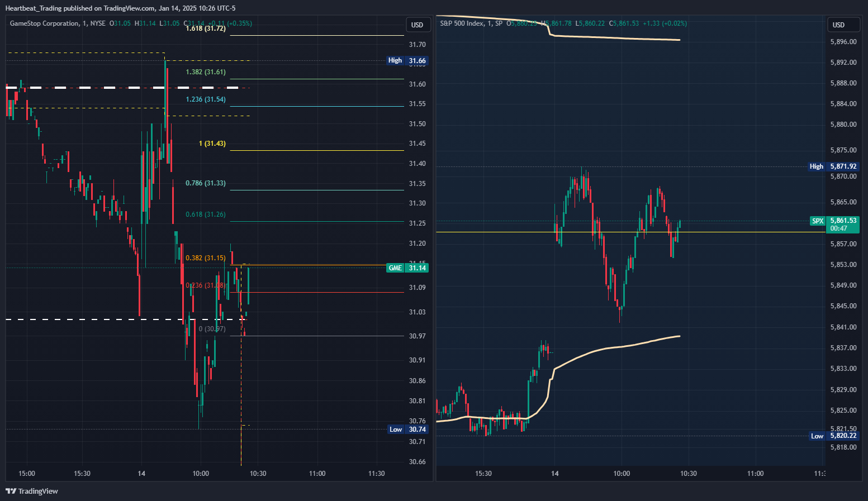Select the SPX 5,861.53 last price label
The image size is (868, 501).
(x=834, y=221)
